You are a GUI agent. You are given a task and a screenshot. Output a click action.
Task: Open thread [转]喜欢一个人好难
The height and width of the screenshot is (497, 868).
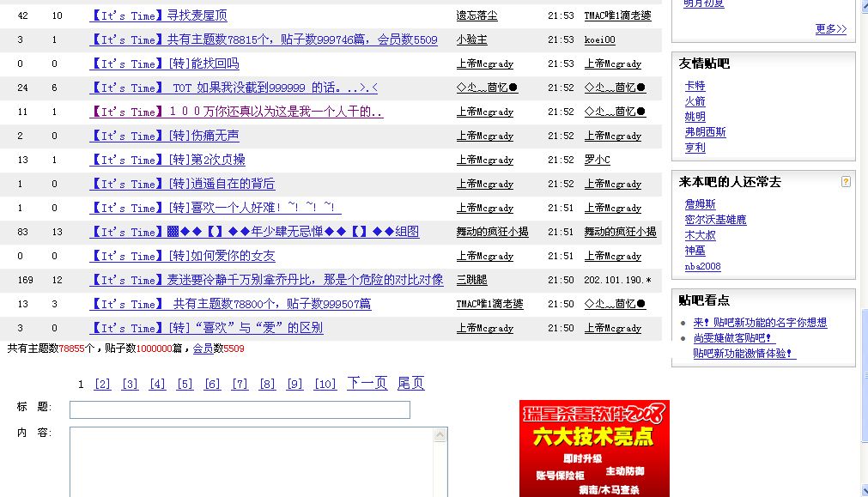(215, 208)
